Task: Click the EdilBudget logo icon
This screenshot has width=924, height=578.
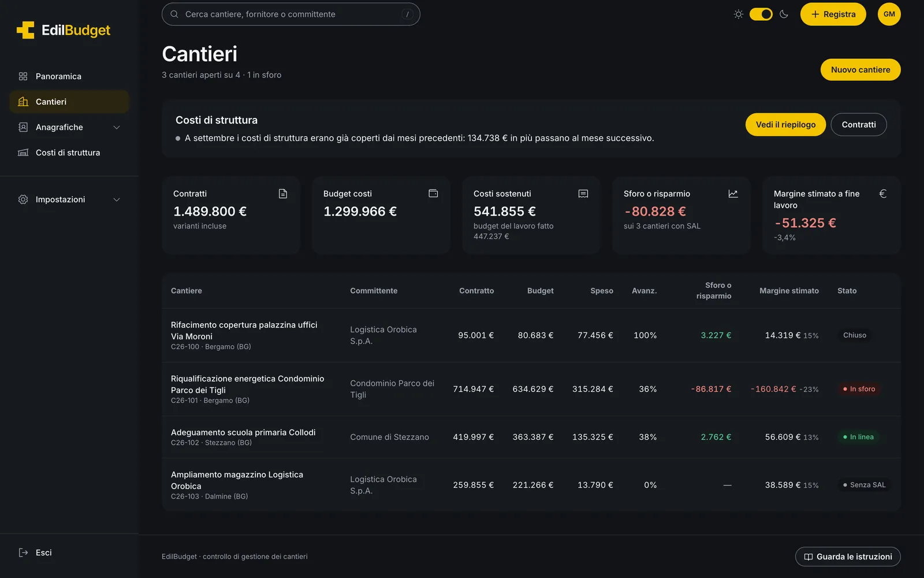Action: coord(25,30)
